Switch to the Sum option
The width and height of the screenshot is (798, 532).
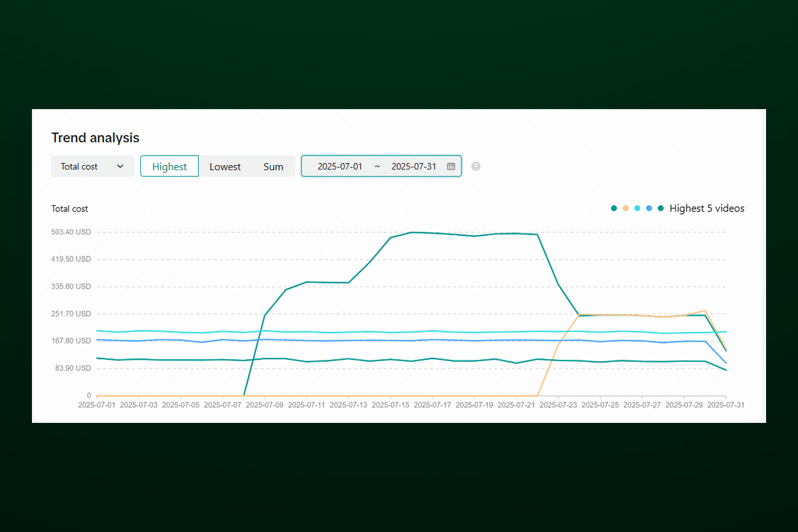point(273,166)
